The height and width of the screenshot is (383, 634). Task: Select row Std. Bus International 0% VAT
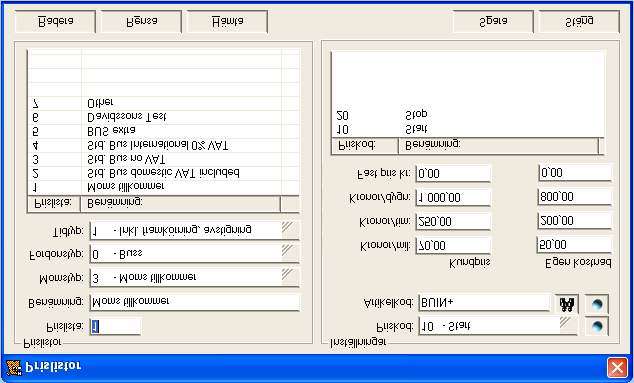163,145
